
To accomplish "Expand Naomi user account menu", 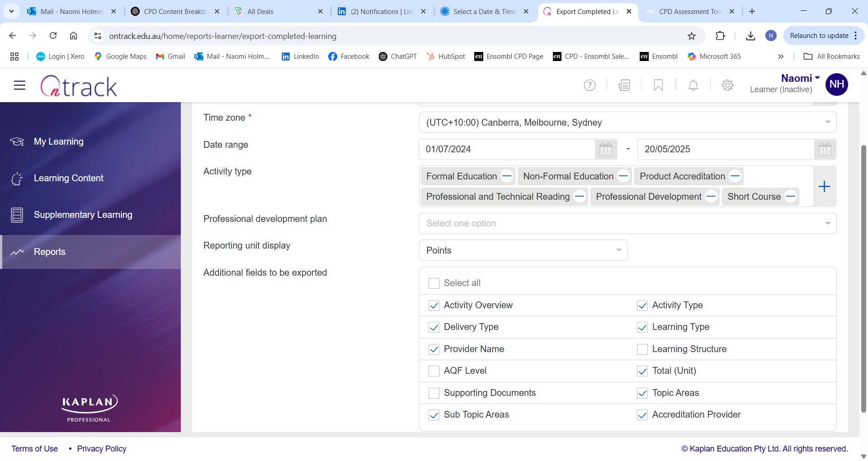I will 800,78.
